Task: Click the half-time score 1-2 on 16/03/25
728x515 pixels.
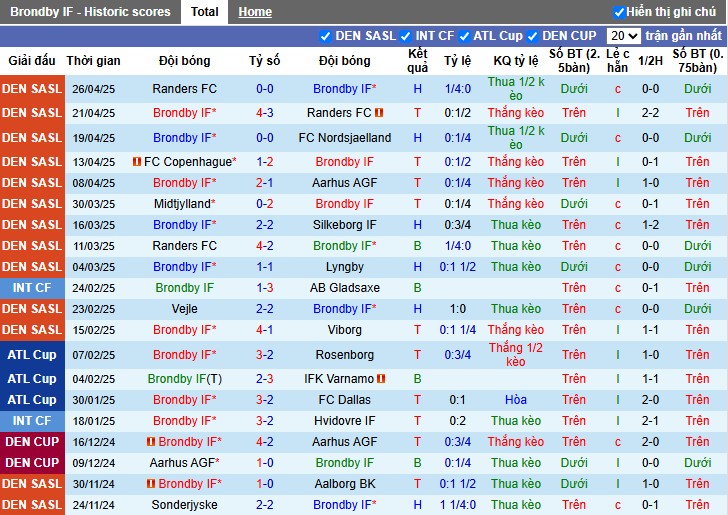Action: (650, 225)
